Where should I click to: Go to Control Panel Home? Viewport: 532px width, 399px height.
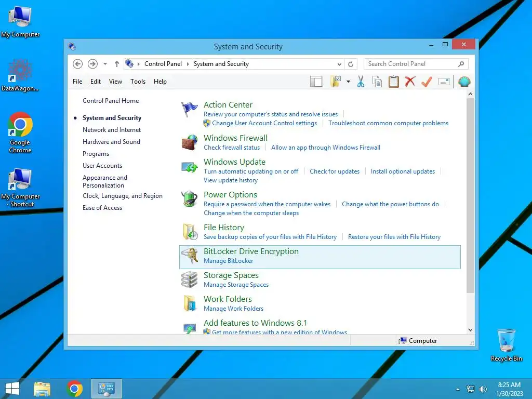coord(111,101)
